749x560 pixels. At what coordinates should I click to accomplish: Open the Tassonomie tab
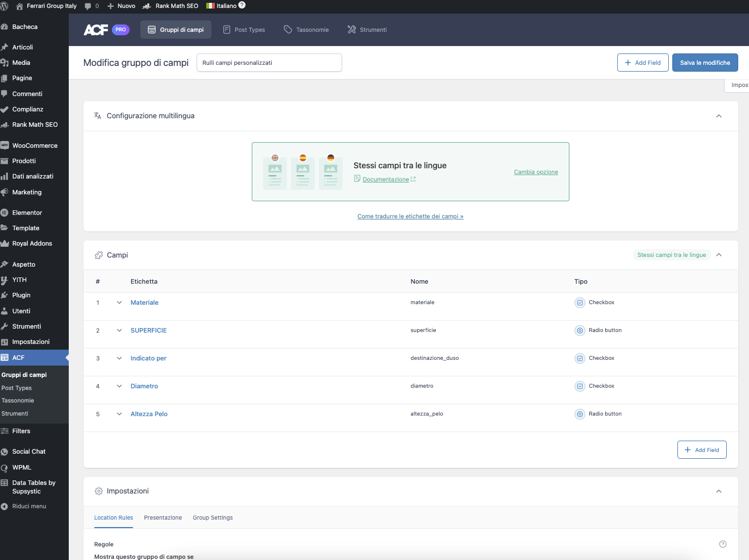tap(306, 30)
